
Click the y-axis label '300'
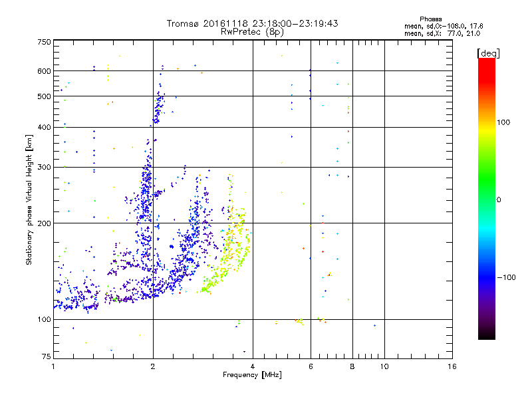pyautogui.click(x=44, y=168)
